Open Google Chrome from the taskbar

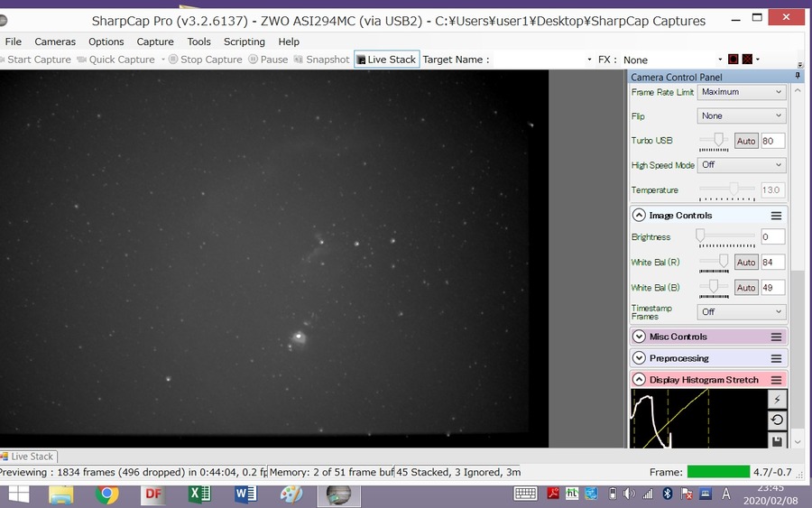tap(106, 494)
